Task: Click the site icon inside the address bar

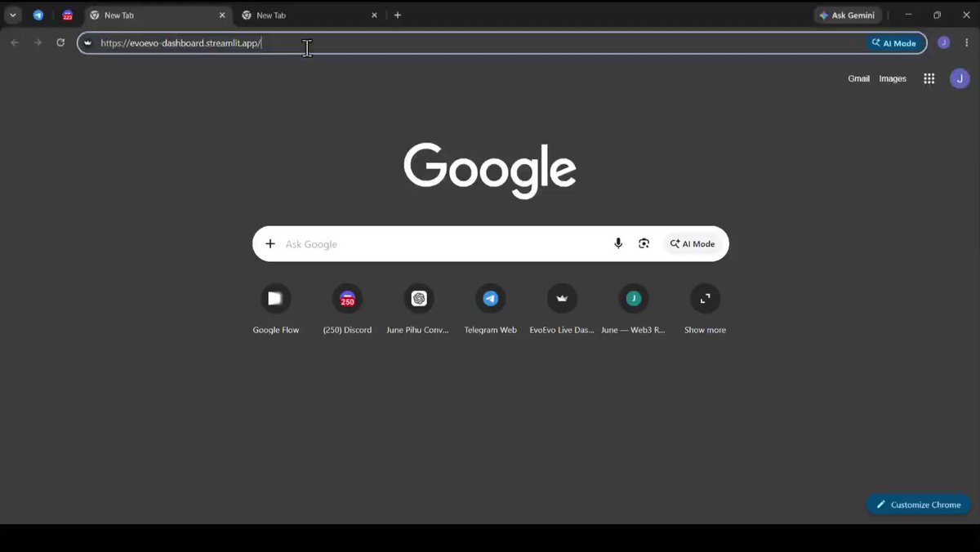Action: (88, 43)
